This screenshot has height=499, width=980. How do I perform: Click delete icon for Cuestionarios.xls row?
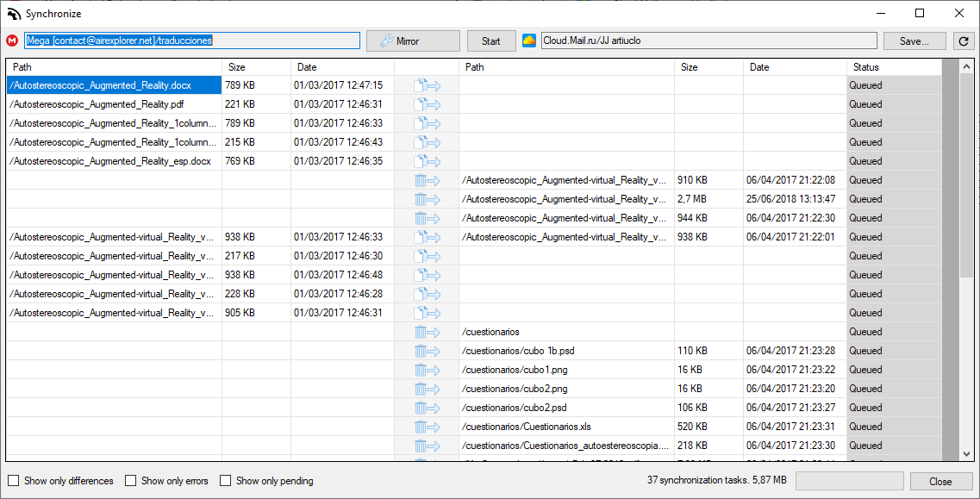pos(428,426)
